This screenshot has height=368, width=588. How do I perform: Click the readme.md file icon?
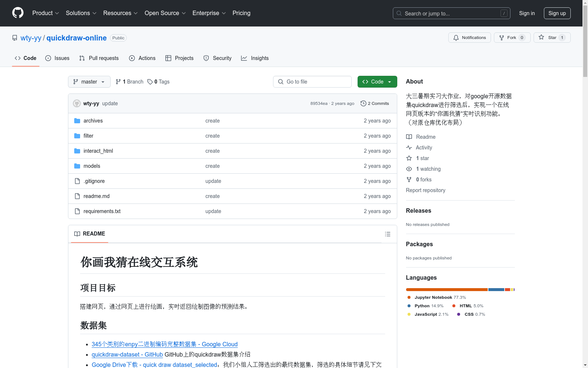point(77,196)
